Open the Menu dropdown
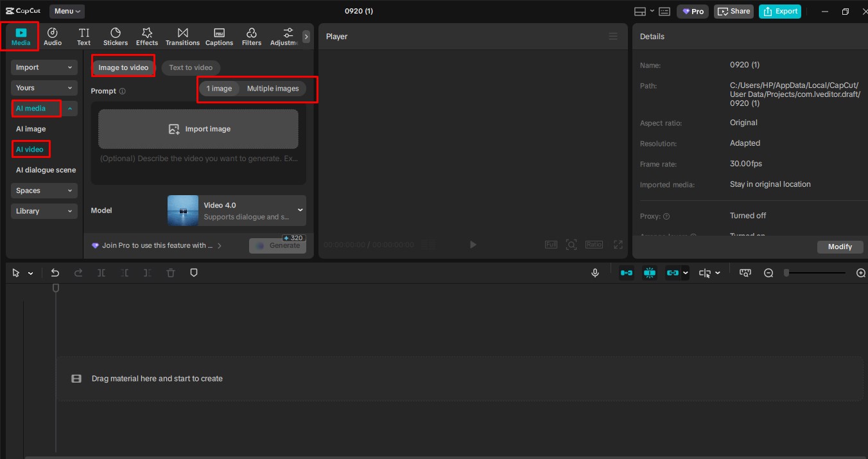This screenshot has height=459, width=868. point(66,10)
